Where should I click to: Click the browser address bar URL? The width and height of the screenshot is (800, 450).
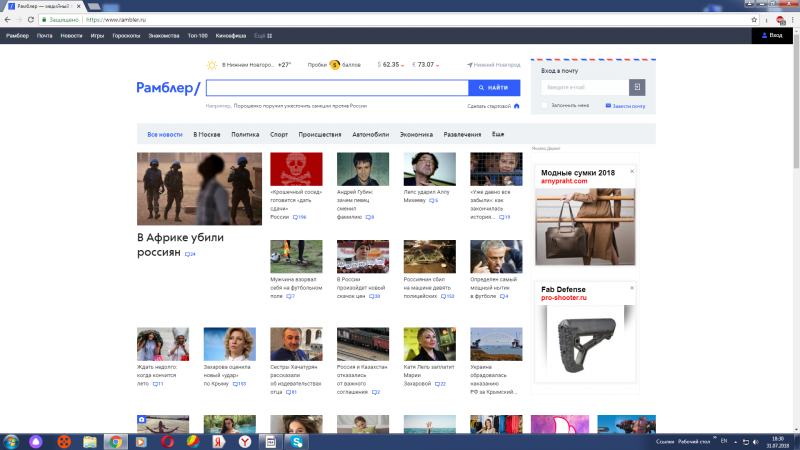click(116, 20)
